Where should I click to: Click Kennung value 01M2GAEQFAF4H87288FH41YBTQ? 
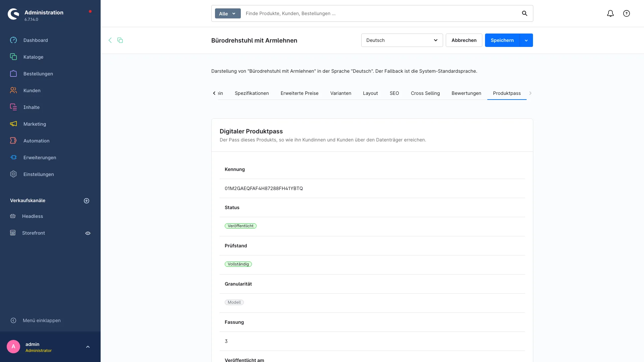[264, 188]
